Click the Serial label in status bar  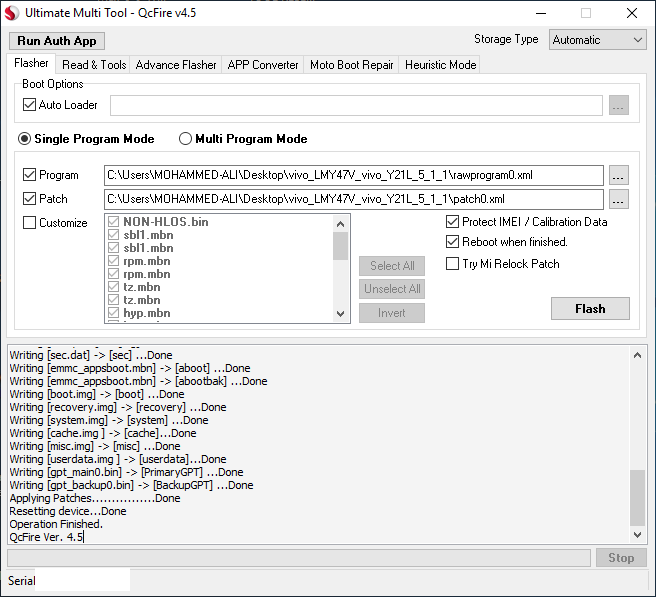tap(21, 581)
